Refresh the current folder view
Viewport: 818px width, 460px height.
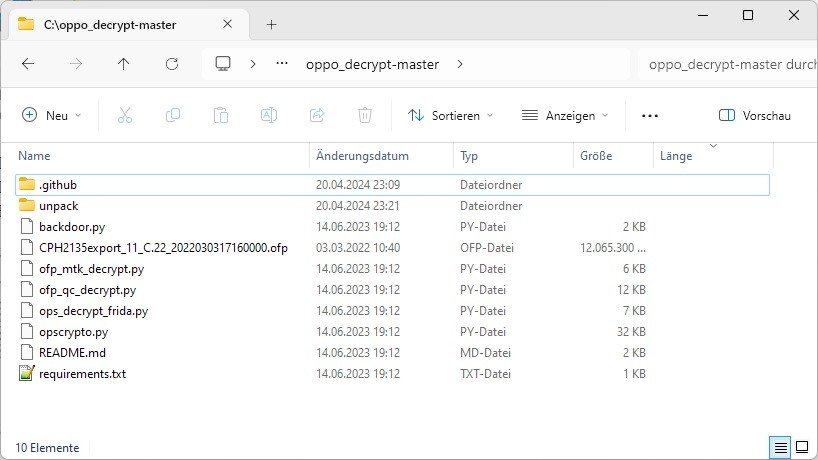[171, 64]
